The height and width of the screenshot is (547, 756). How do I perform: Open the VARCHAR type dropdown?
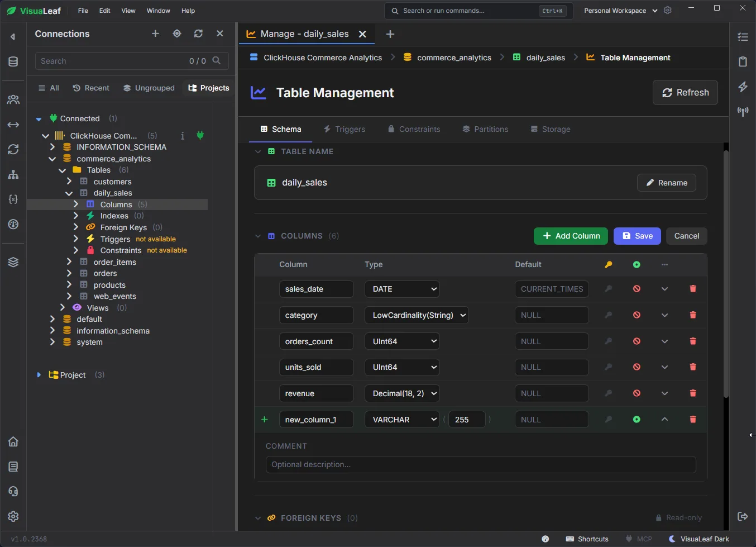coord(402,420)
